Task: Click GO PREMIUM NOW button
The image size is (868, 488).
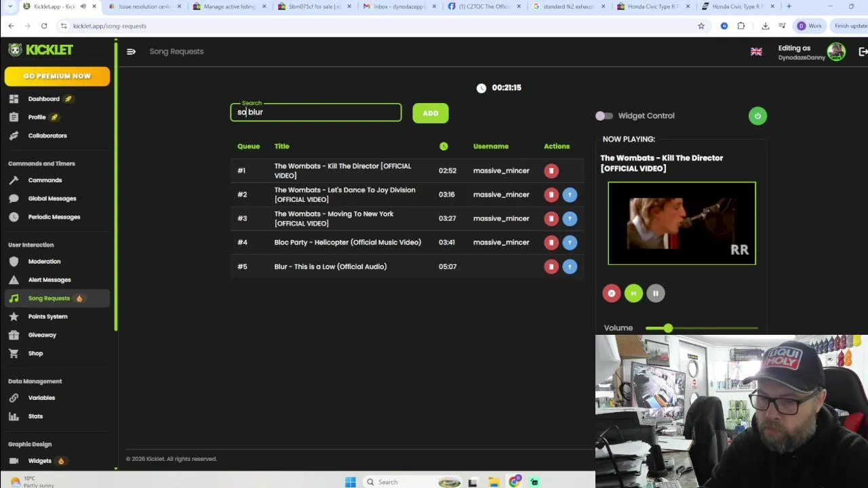Action: [57, 76]
